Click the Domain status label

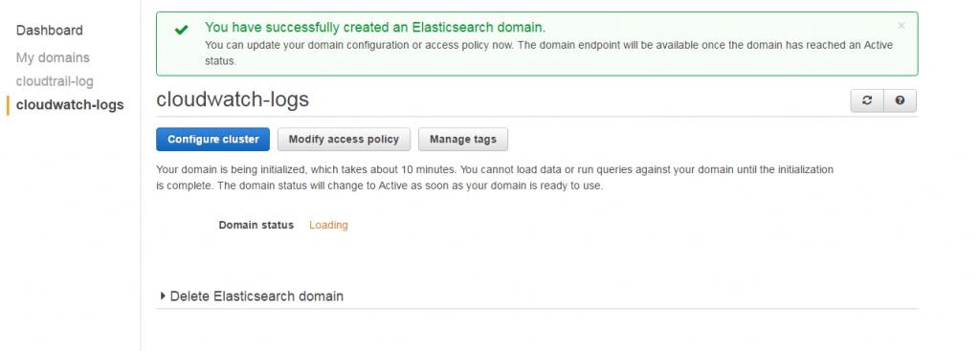pyautogui.click(x=256, y=225)
